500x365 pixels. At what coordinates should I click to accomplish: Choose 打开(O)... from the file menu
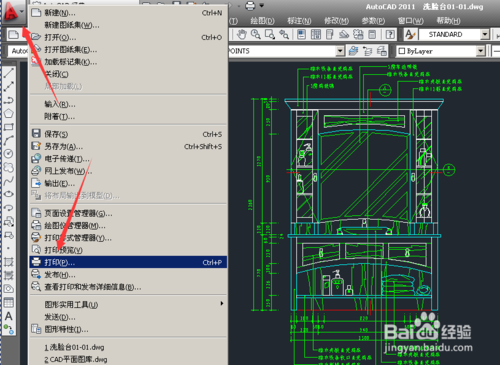point(128,37)
